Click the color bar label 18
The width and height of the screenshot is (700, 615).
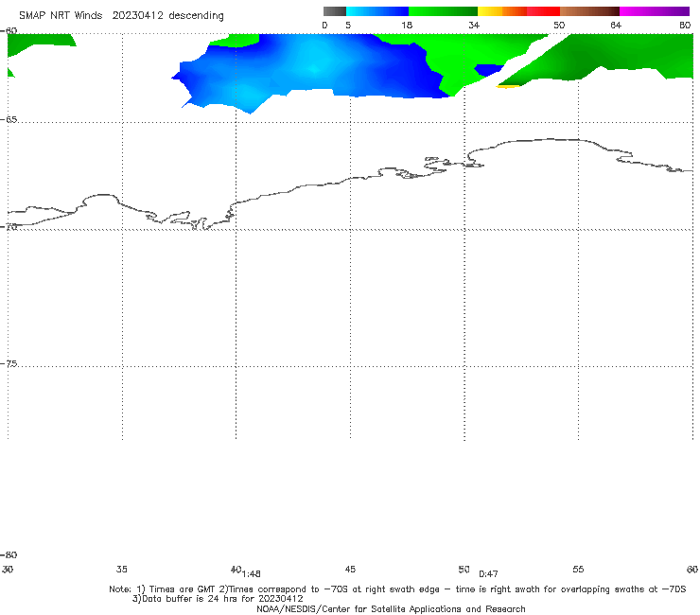point(407,25)
